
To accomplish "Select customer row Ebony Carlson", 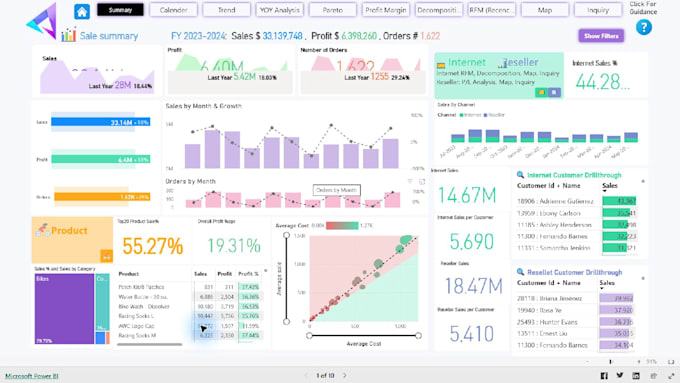I will coord(576,213).
